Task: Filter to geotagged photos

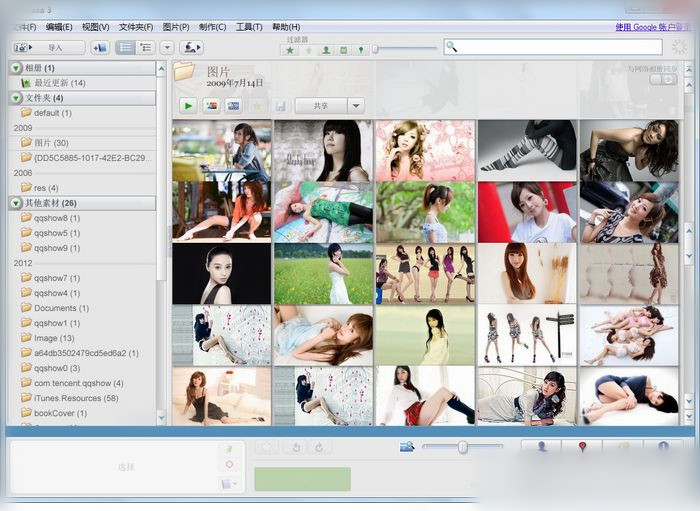Action: (361, 50)
